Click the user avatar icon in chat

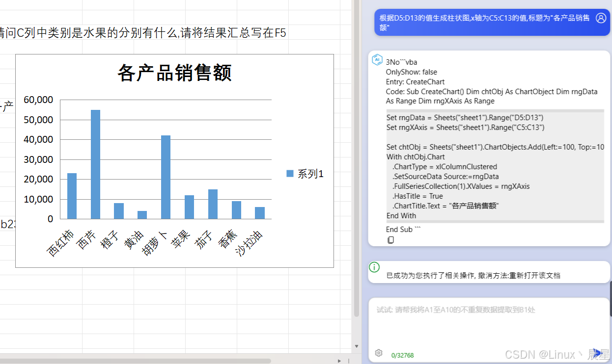[601, 18]
